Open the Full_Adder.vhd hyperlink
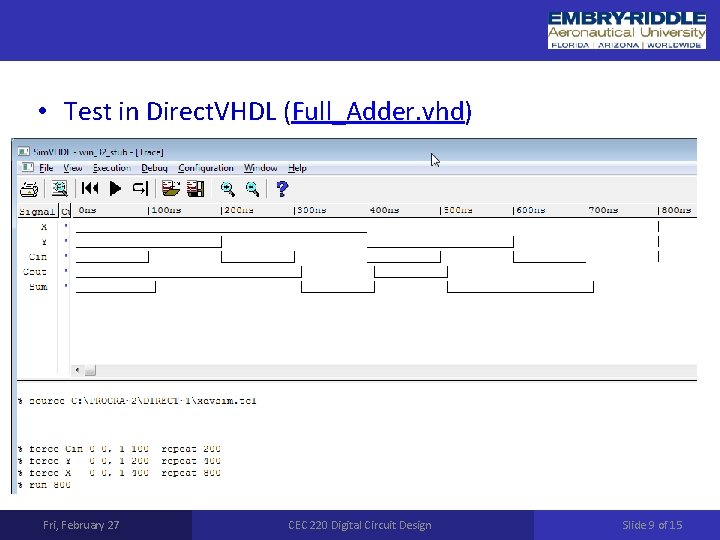Viewport: 720px width, 540px height. coord(378,112)
